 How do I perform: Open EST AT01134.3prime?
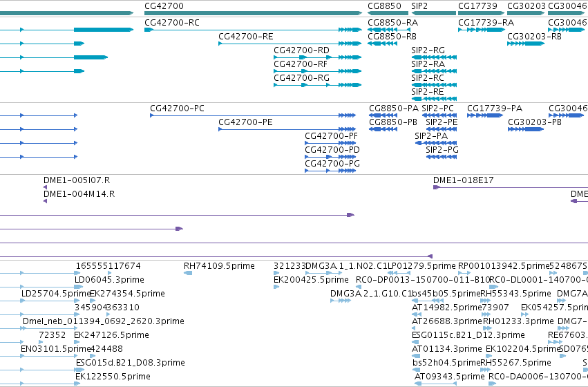tap(416, 357)
